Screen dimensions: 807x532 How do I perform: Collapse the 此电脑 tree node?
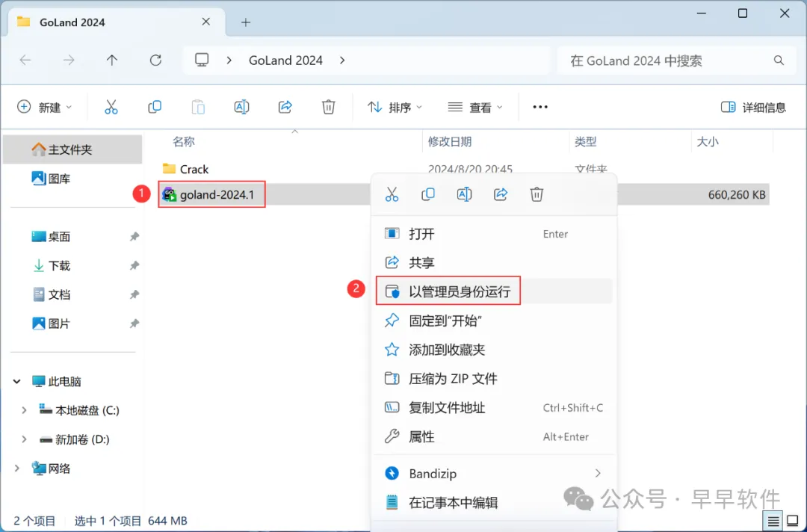17,381
